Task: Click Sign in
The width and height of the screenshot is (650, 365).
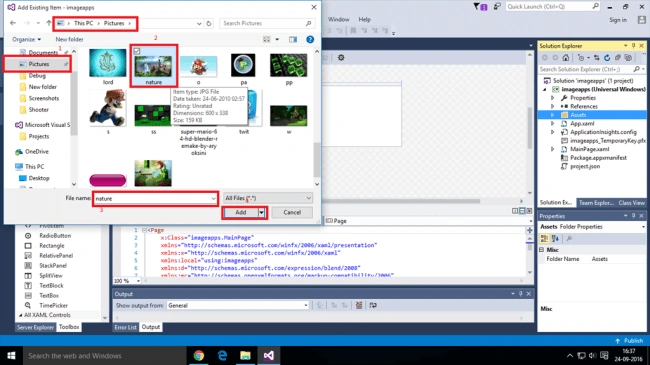Action: point(618,19)
